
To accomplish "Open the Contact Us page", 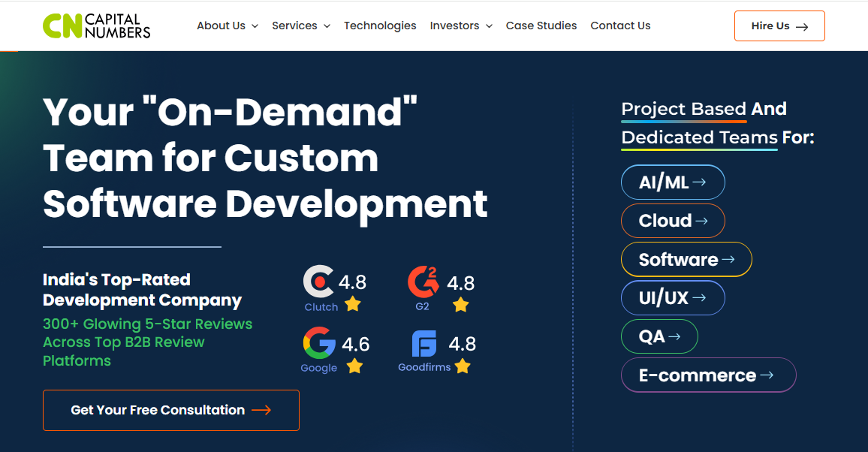I will point(620,26).
